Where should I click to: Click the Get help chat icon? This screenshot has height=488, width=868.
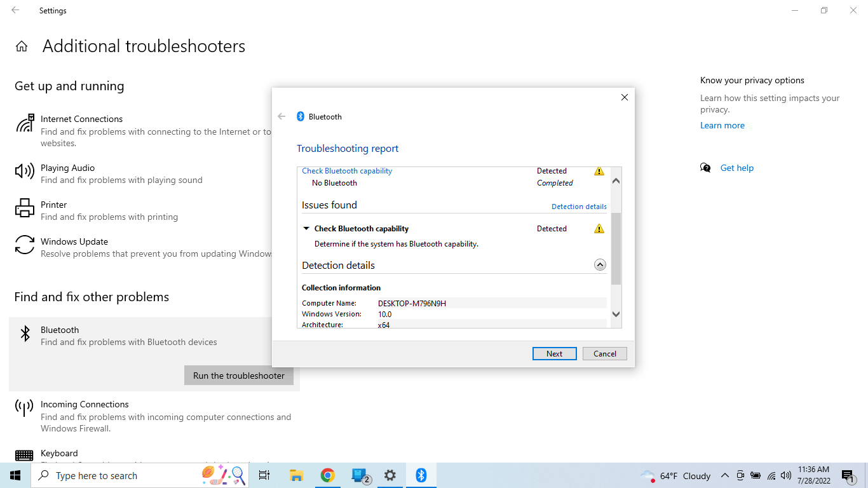[x=706, y=167]
